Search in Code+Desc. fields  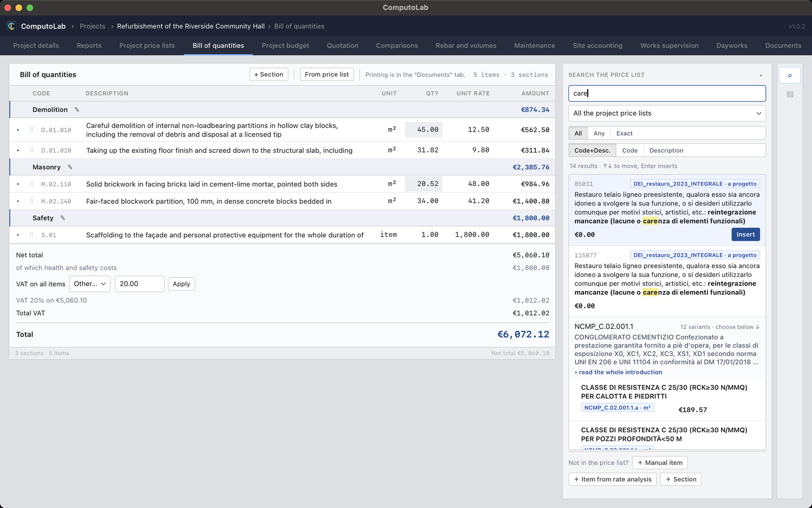592,150
